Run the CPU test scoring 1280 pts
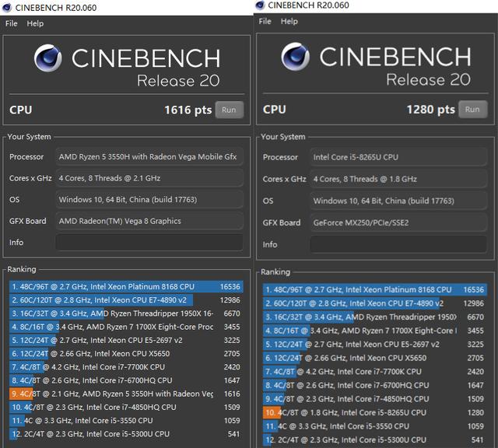This screenshot has height=448, width=498. coord(472,109)
